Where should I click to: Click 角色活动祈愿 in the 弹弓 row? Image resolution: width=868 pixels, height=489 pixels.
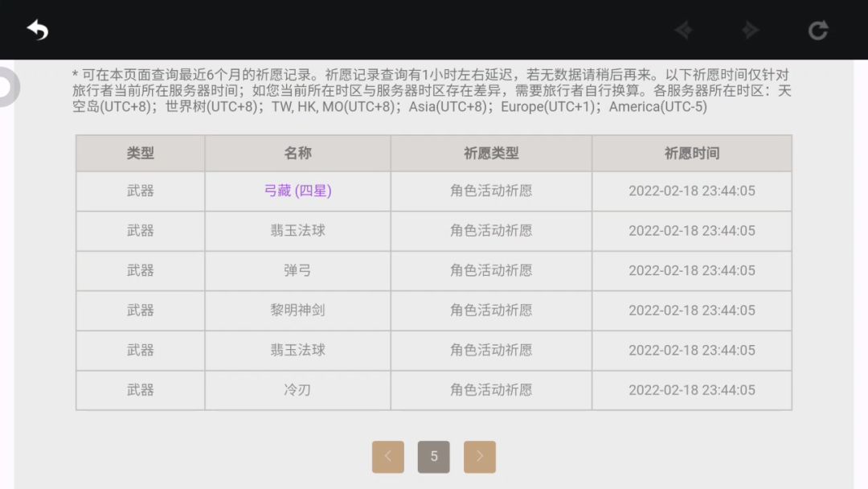pos(491,271)
